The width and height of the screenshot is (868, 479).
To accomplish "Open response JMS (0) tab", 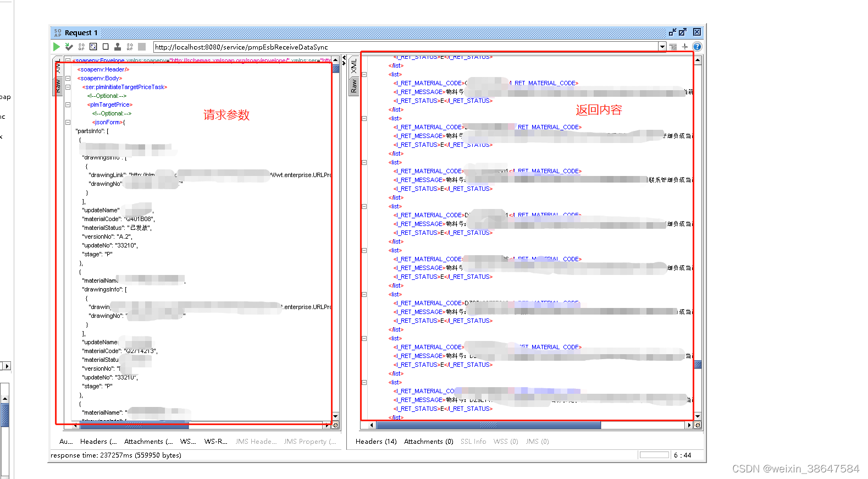I will click(537, 441).
